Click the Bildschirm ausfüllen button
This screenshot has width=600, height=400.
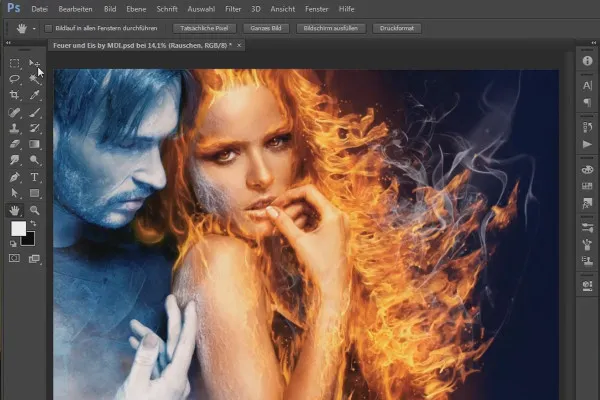pos(331,28)
